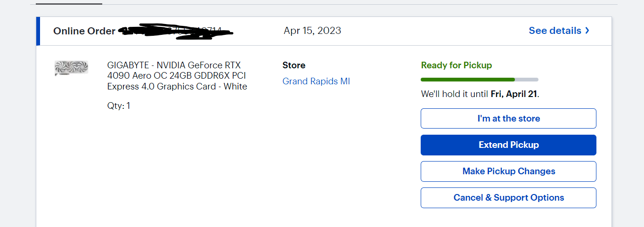The image size is (644, 227).
Task: Click the order date Apr 15, 2023
Action: click(x=312, y=31)
